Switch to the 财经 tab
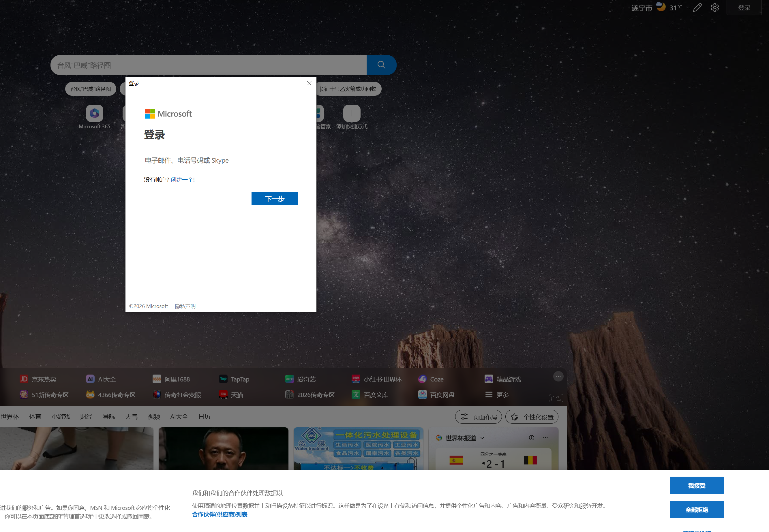 (86, 416)
